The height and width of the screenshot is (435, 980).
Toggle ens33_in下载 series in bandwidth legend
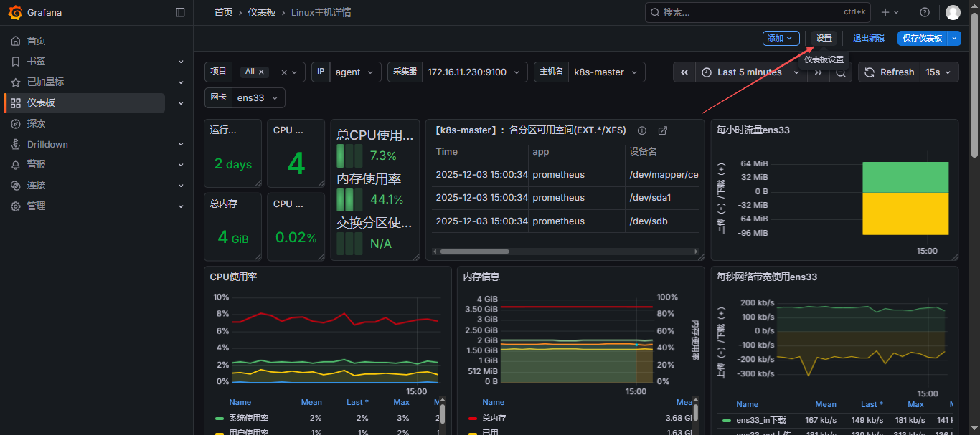[760, 420]
